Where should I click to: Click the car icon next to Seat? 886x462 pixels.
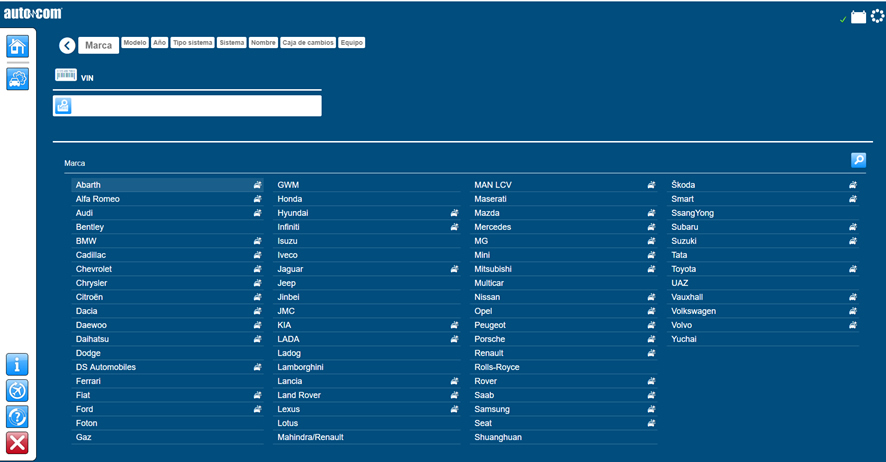pyautogui.click(x=652, y=423)
